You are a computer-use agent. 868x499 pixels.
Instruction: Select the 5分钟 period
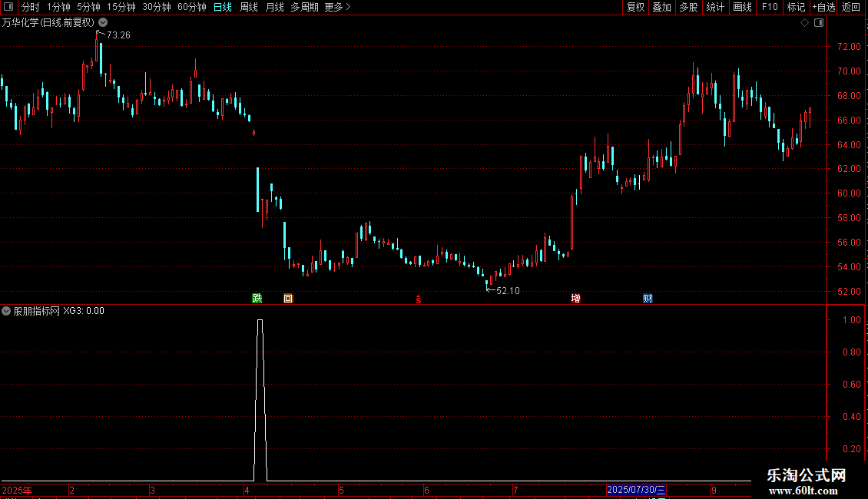click(88, 7)
